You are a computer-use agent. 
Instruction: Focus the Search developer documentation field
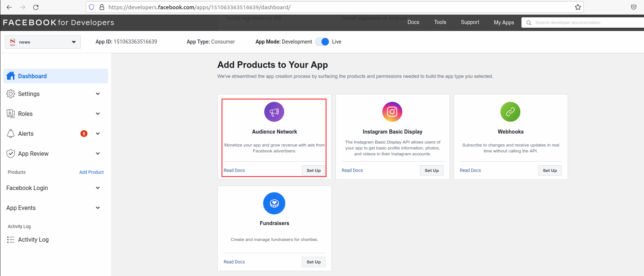pos(587,23)
